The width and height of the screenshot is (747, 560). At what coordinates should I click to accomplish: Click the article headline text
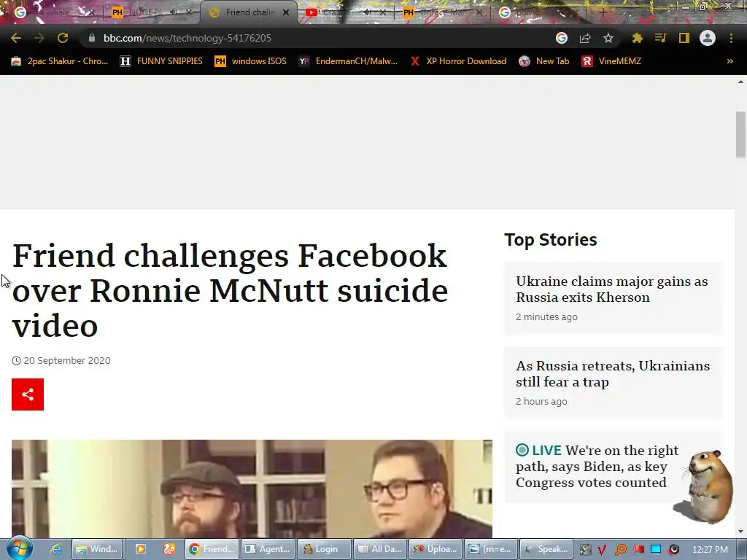[x=230, y=290]
